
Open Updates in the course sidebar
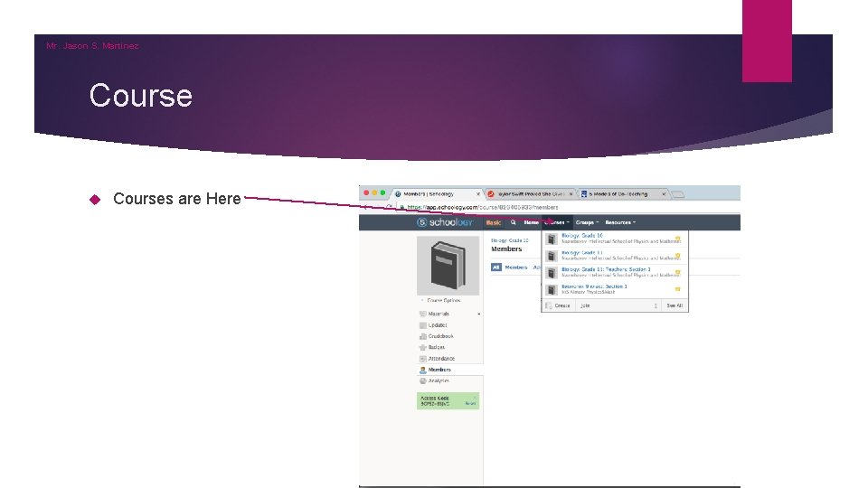[x=433, y=325]
